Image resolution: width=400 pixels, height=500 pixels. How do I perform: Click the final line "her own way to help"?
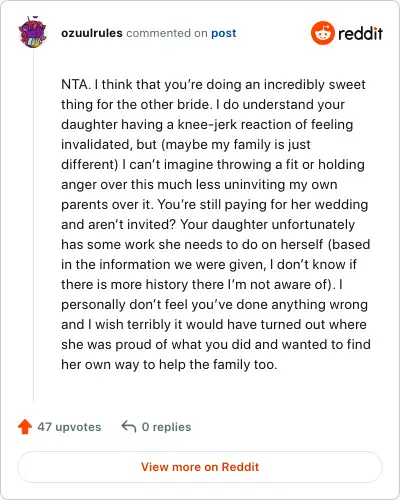(x=169, y=364)
